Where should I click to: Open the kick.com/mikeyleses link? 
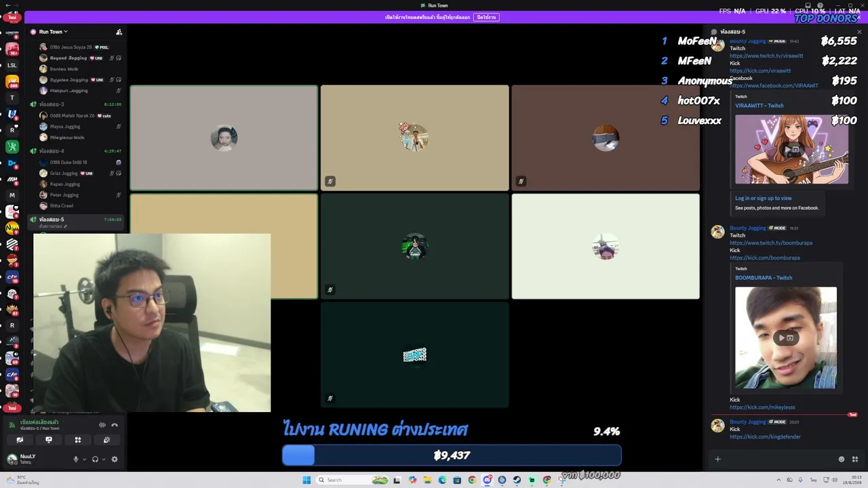(x=762, y=407)
